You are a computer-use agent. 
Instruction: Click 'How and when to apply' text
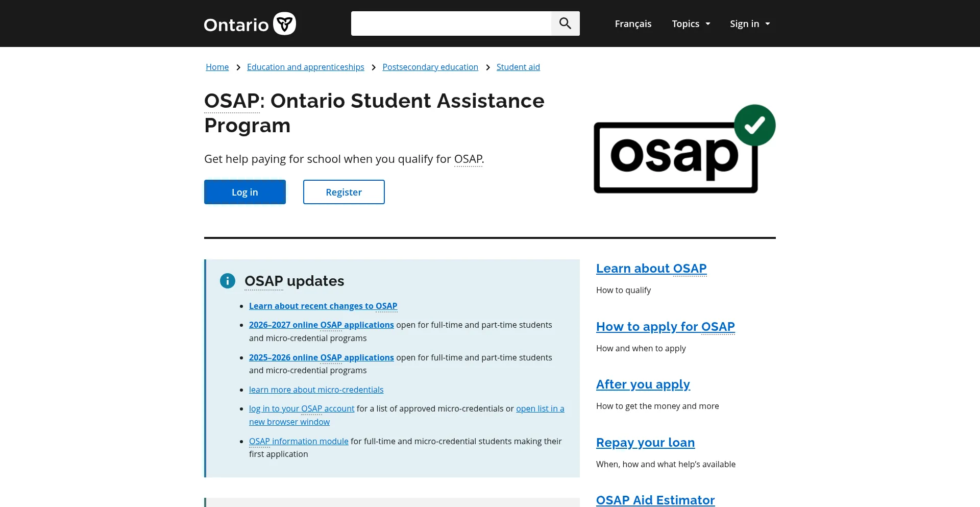[641, 348]
